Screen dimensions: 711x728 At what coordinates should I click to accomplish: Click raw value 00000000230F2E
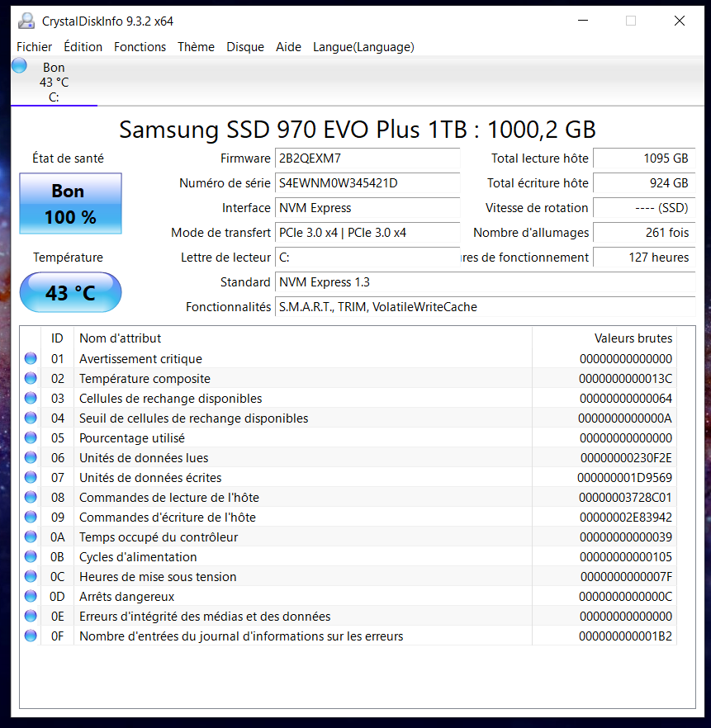626,458
